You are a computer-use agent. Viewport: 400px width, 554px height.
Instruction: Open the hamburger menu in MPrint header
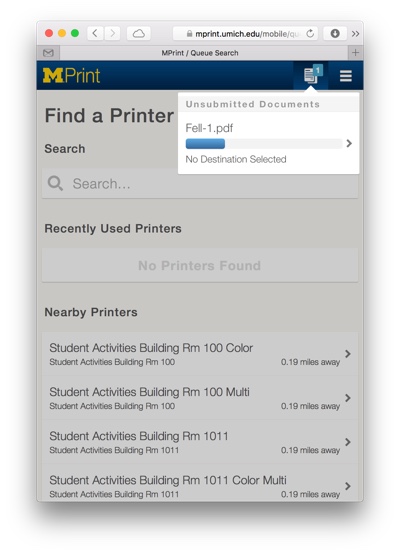coord(346,76)
